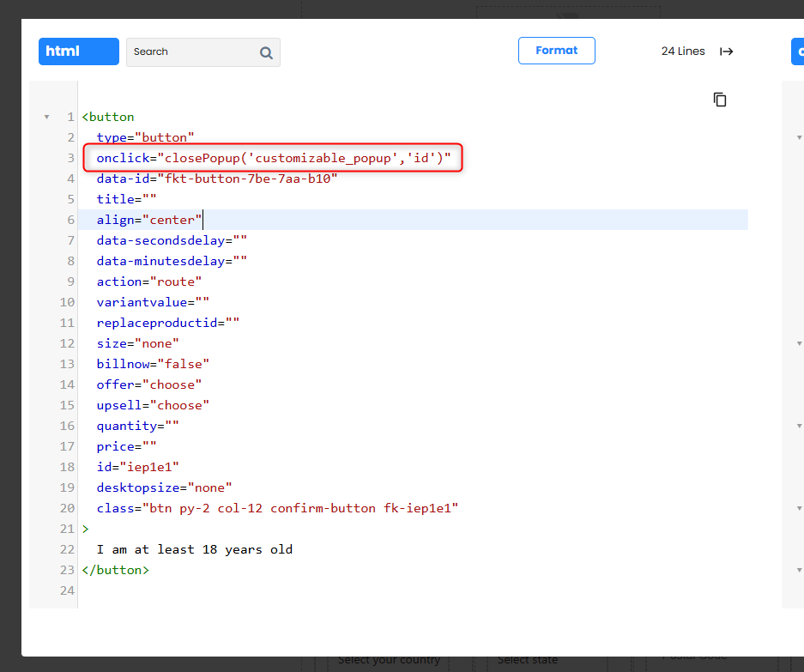The image size is (804, 672).
Task: Click the 24 Lines label
Action: 682,51
